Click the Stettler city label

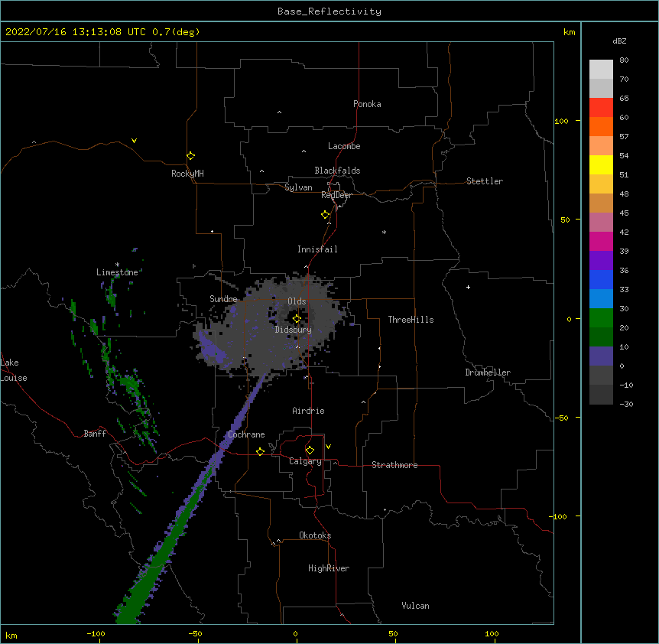485,181
